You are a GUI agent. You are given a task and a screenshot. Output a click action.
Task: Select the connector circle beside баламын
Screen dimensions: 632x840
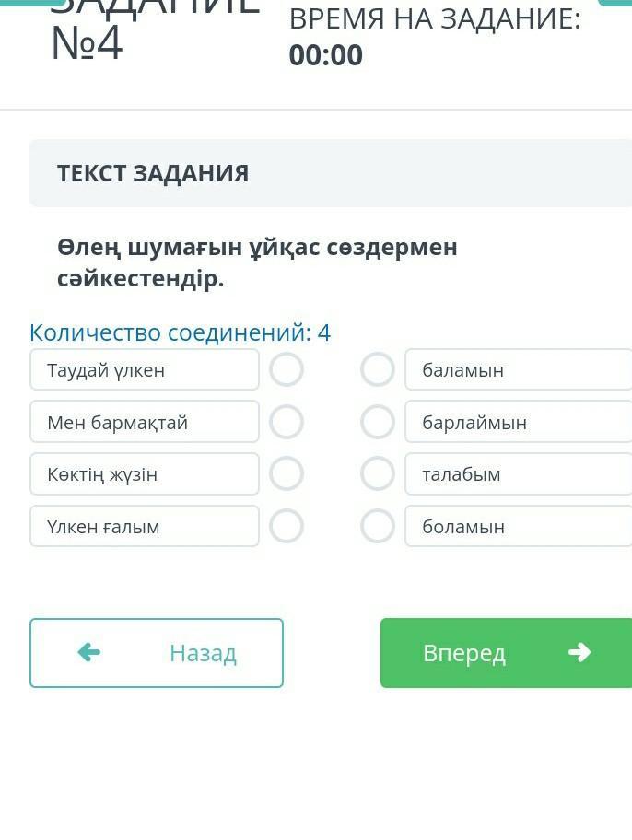coord(378,370)
